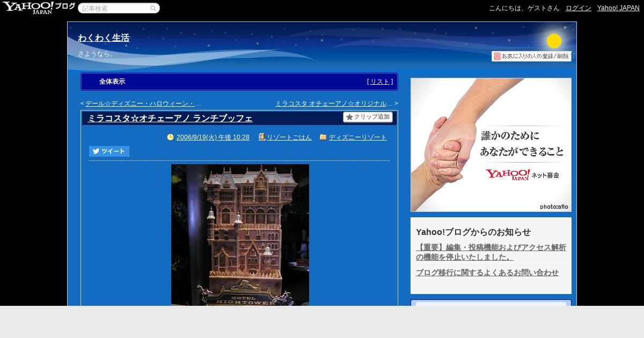
Task: Click the clock icon beside post date
Action: 171,137
